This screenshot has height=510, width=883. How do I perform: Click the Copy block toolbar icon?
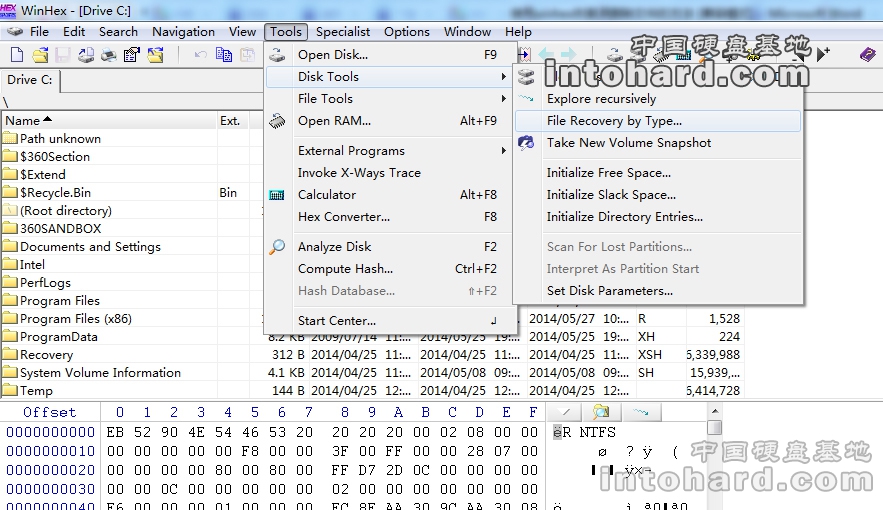[x=224, y=55]
